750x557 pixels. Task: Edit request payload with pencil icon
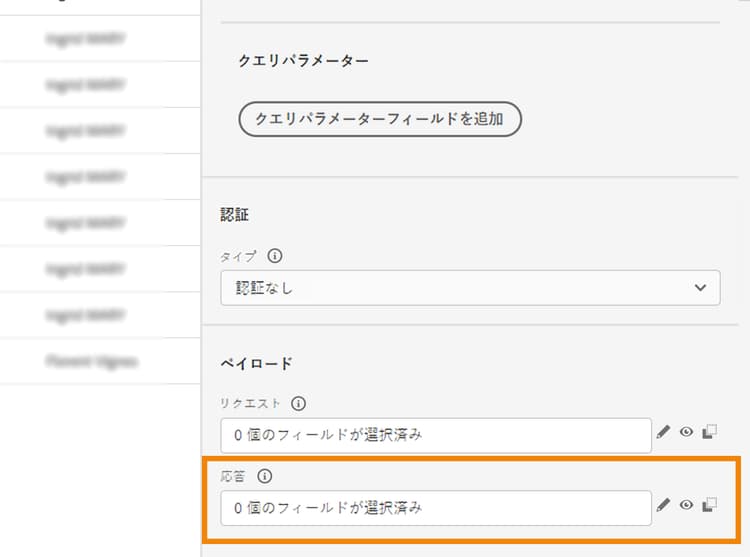tap(663, 433)
